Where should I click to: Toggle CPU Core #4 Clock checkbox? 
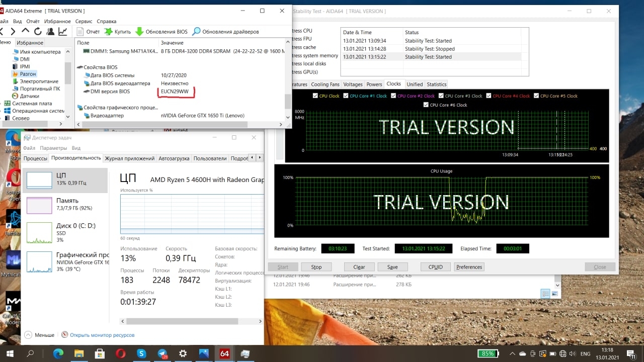tap(489, 96)
